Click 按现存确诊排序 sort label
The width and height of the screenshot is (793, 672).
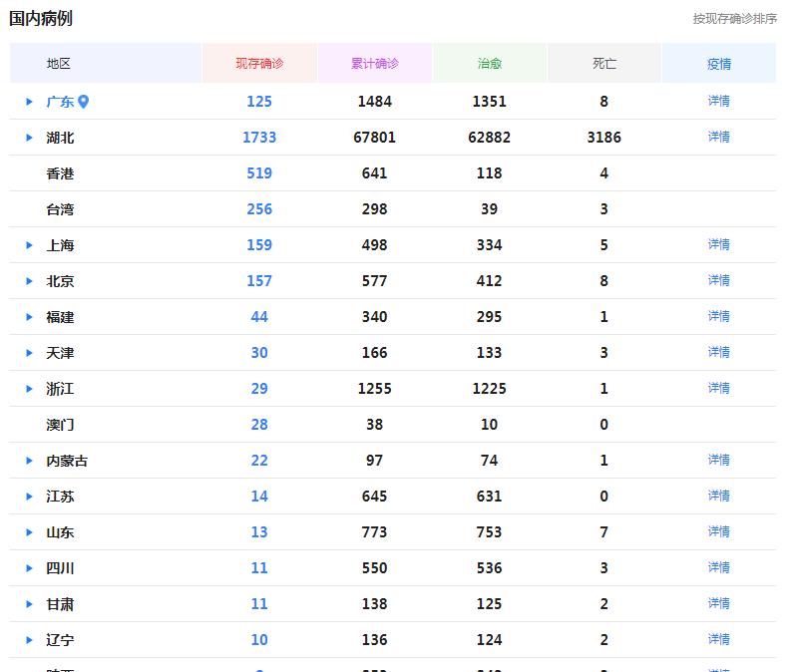734,19
